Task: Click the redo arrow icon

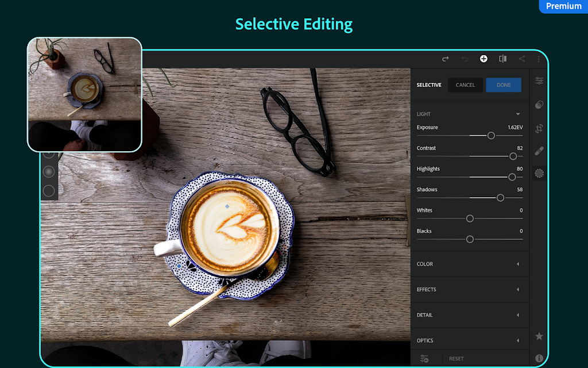Action: [x=445, y=59]
